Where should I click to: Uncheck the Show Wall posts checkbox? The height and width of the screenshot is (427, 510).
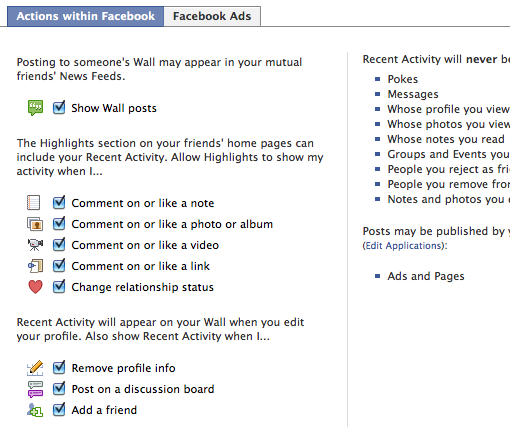59,107
